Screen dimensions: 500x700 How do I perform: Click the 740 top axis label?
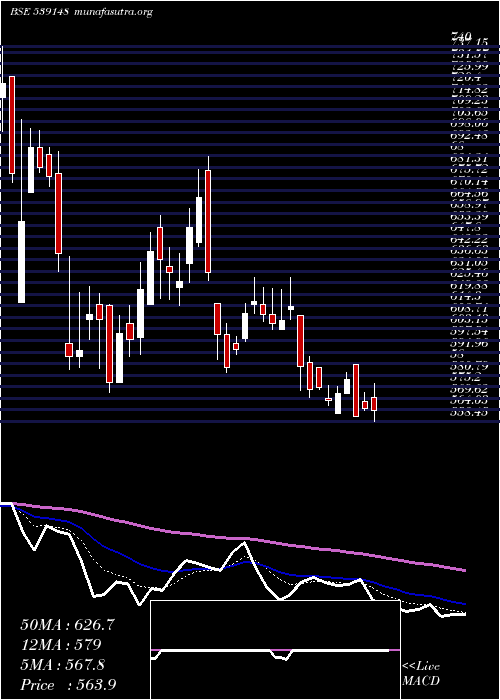tap(462, 36)
